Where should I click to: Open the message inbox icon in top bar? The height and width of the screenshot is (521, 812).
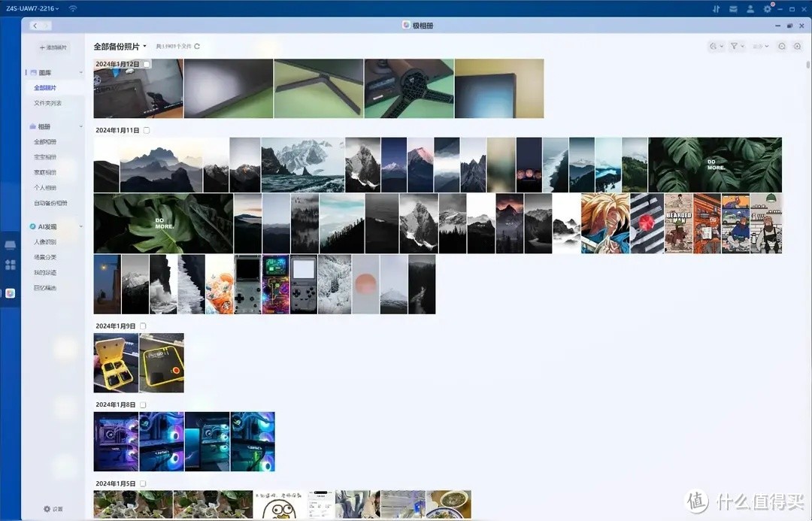point(734,8)
